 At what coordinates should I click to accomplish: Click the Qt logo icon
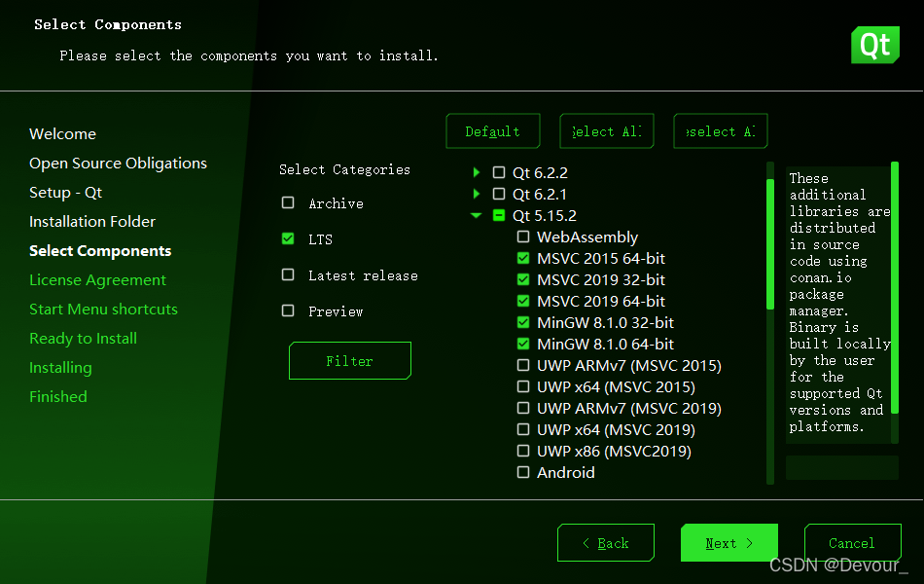(875, 45)
